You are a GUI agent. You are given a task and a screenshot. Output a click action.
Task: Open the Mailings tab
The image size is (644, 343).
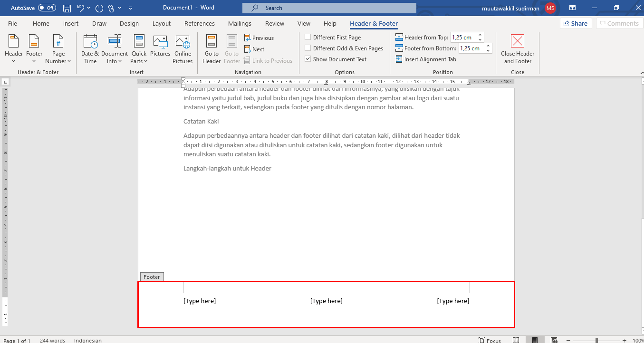[240, 23]
